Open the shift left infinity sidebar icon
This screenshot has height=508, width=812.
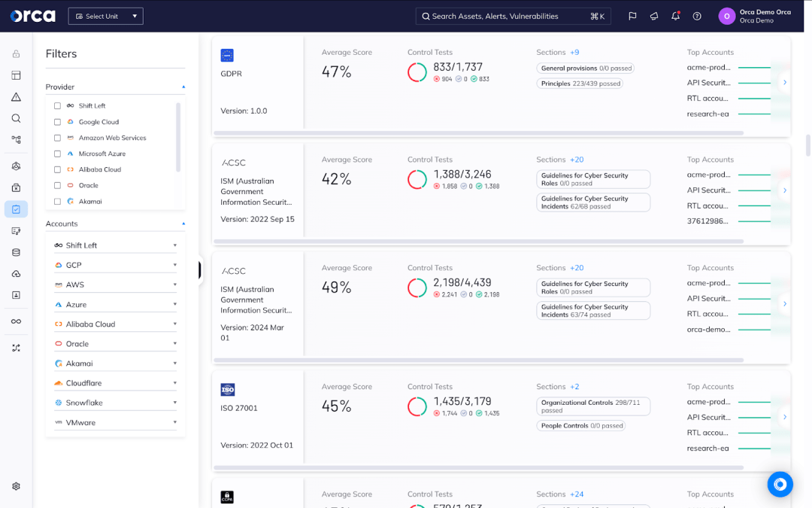pos(16,321)
